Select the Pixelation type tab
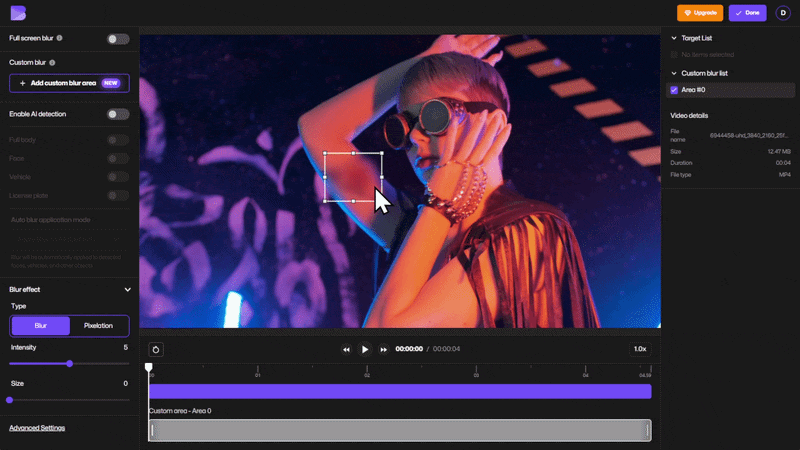The height and width of the screenshot is (450, 800). [98, 326]
